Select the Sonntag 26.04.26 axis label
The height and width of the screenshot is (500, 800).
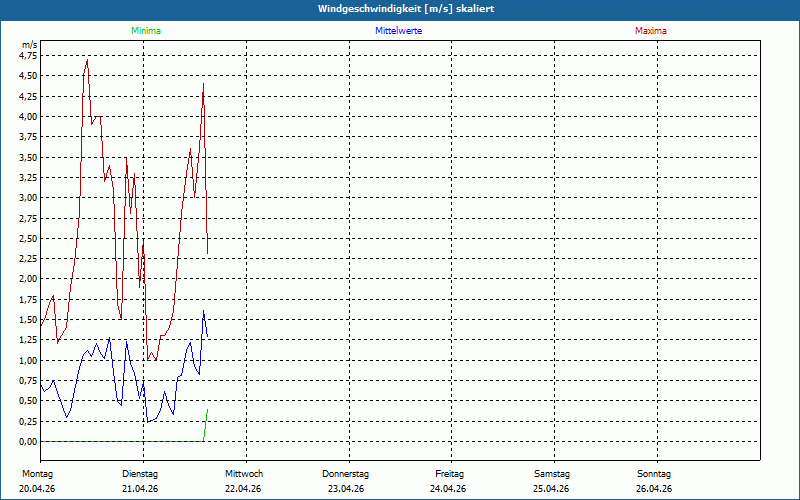point(654,481)
